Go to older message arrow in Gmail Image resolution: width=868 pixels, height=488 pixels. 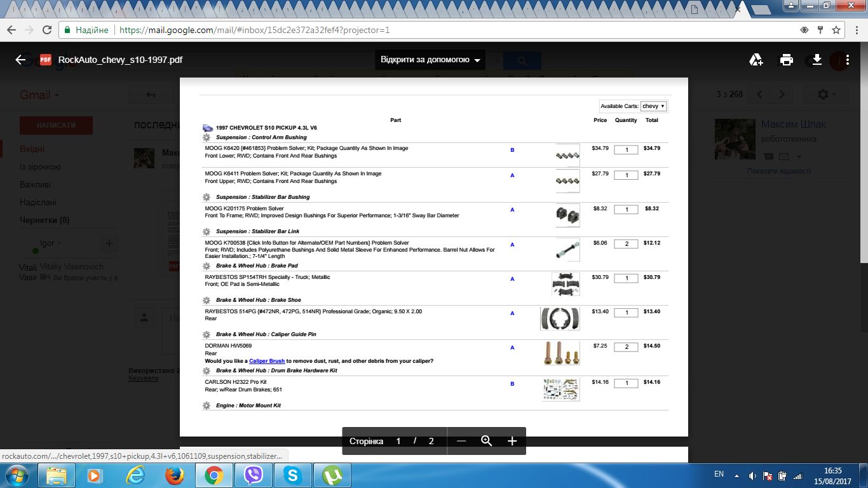click(x=782, y=94)
